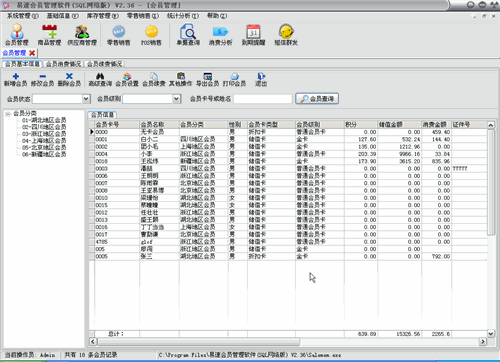Click the 9966.16 stored value cell
The height and width of the screenshot is (362, 500).
[399, 154]
